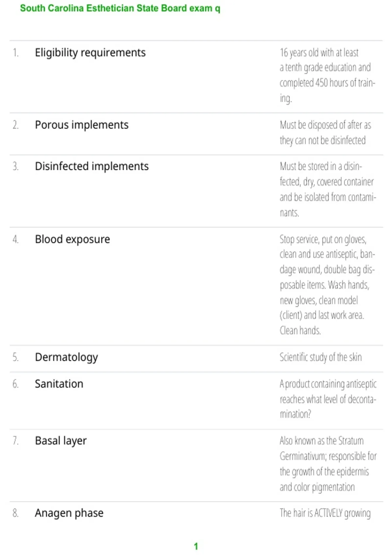Click the 'Basal layer' term
The height and width of the screenshot is (556, 392).
[61, 441]
